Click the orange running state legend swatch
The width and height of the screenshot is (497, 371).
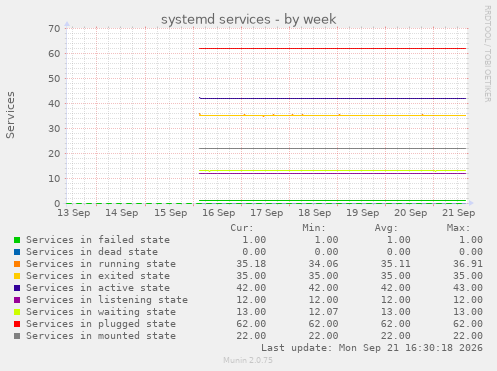tap(17, 264)
